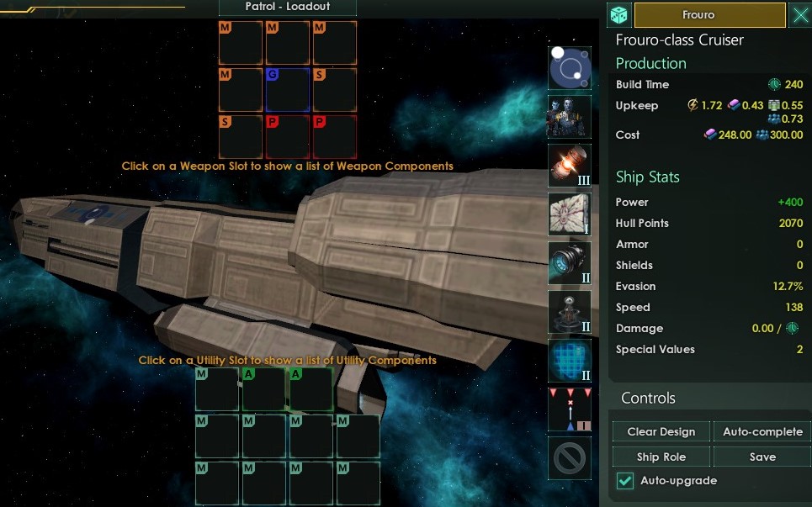Click the randomize name dice icon
Viewport: 812px width, 507px height.
[x=618, y=14]
